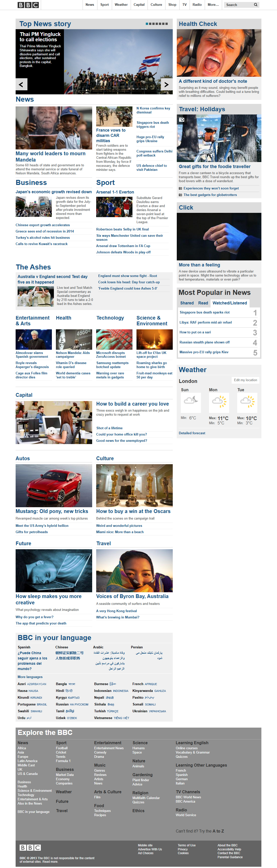Click gallery icon beside Experiences they won't soon forget
277x868 pixels.
(x=181, y=188)
